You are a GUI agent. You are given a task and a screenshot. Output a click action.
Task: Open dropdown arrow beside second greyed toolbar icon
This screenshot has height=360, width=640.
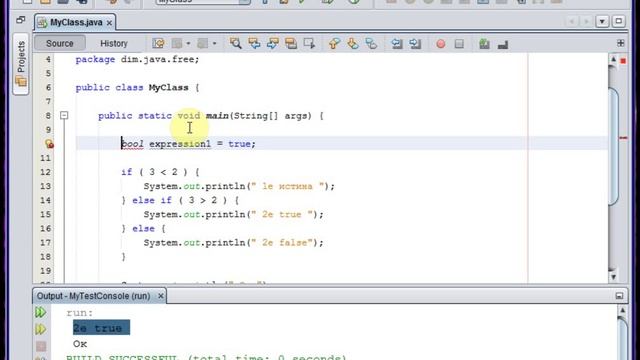[214, 43]
